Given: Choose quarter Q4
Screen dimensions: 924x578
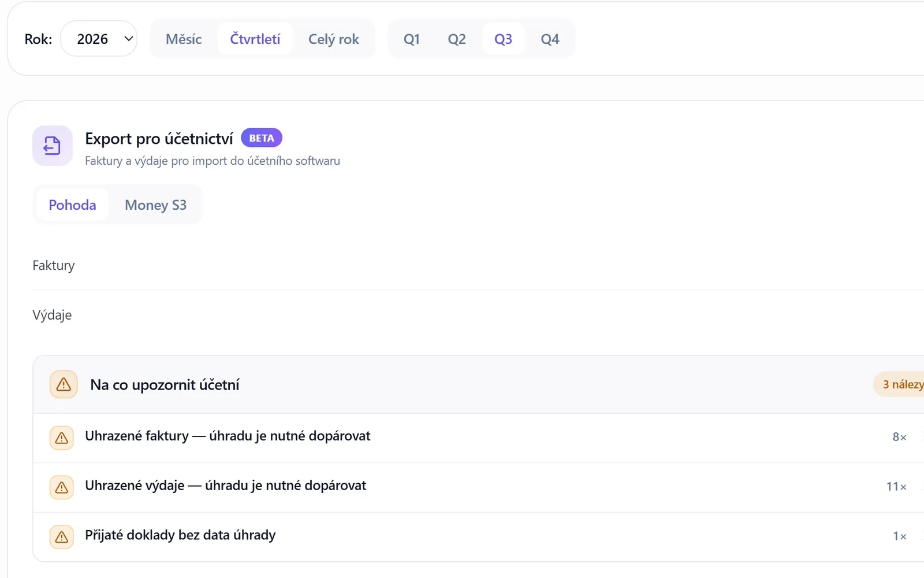Looking at the screenshot, I should [x=550, y=39].
